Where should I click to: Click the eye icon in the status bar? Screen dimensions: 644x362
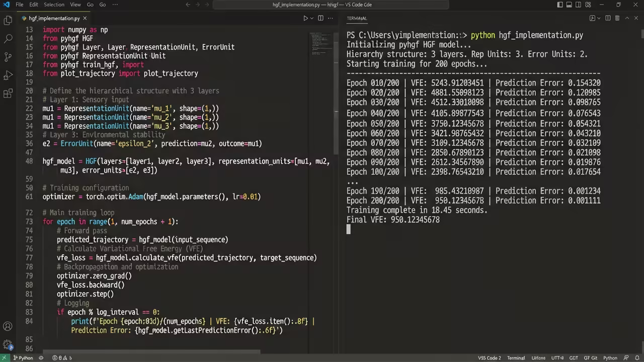41,358
